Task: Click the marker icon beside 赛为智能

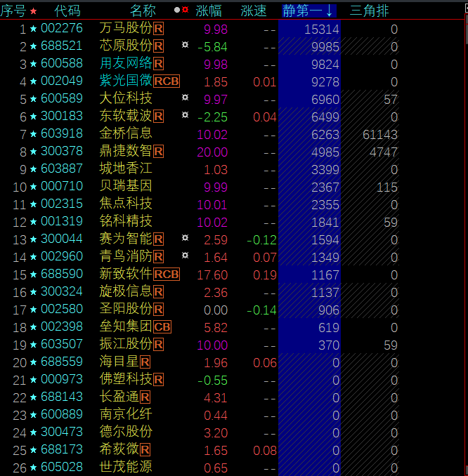Action: click(x=185, y=238)
